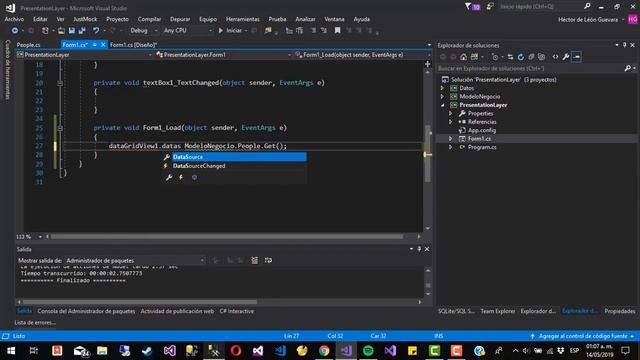640x360 pixels.
Task: Pin the Form1.cs tab
Action: [95, 45]
